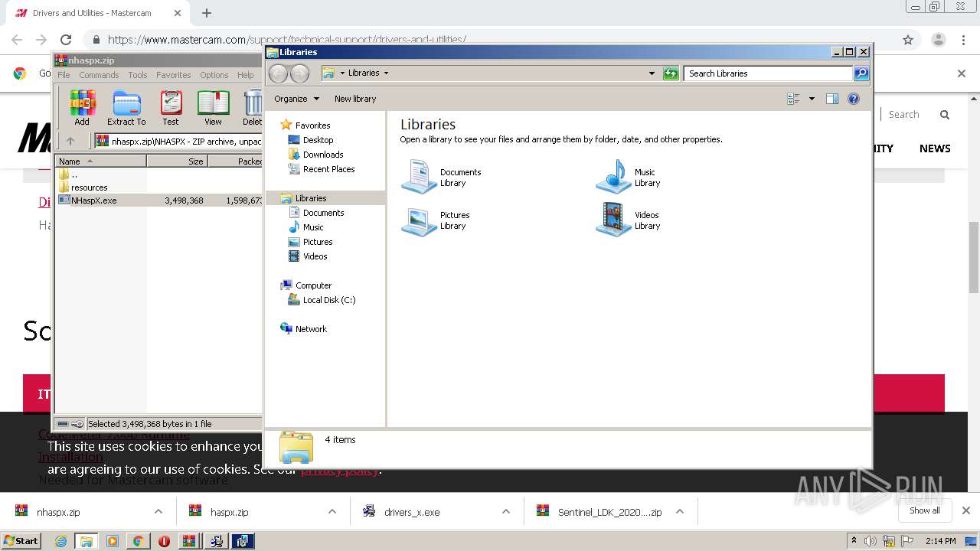The image size is (980, 551).
Task: Bookmark this page with the star icon
Action: pyautogui.click(x=908, y=40)
